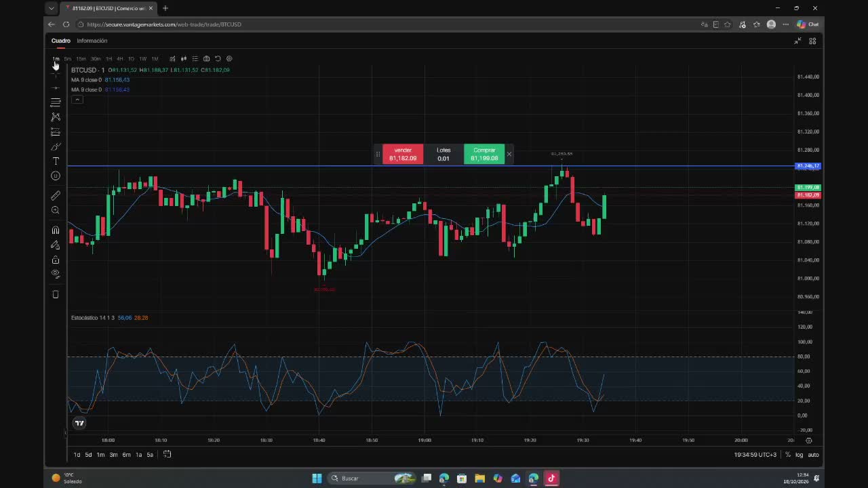Screen dimensions: 868x488
Task: Open the 19:34:59 UTC+3 timezone menu
Action: click(755, 455)
